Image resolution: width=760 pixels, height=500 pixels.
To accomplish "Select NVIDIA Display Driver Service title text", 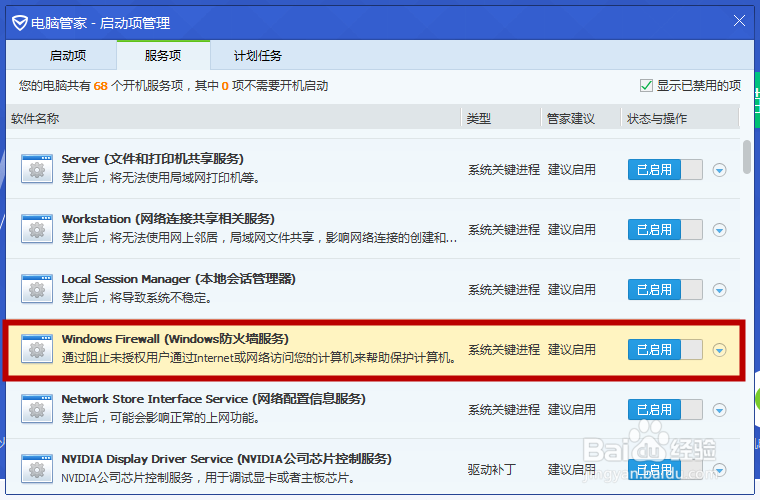I will click(226, 459).
